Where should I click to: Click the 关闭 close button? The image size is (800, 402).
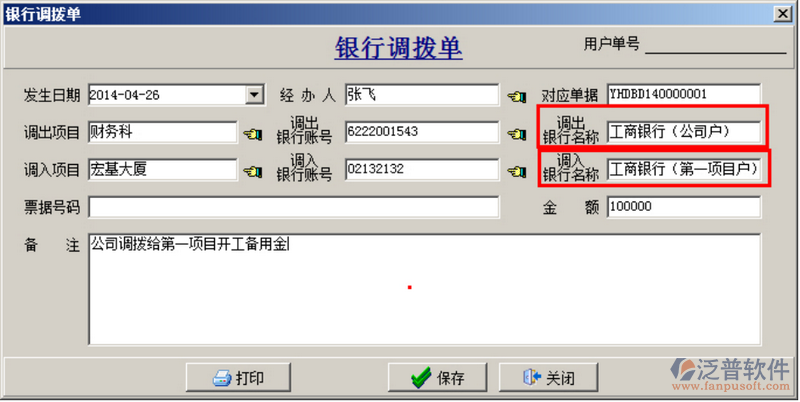548,378
